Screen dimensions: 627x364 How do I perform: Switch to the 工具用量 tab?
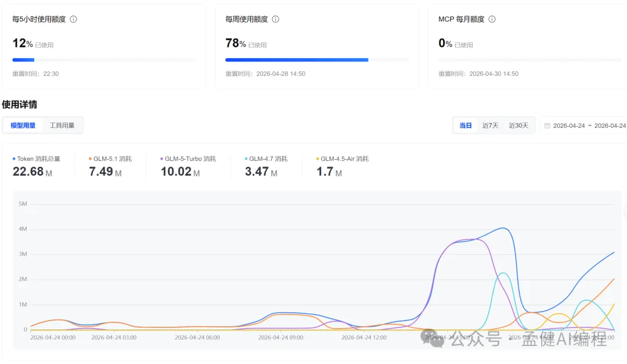click(x=62, y=125)
